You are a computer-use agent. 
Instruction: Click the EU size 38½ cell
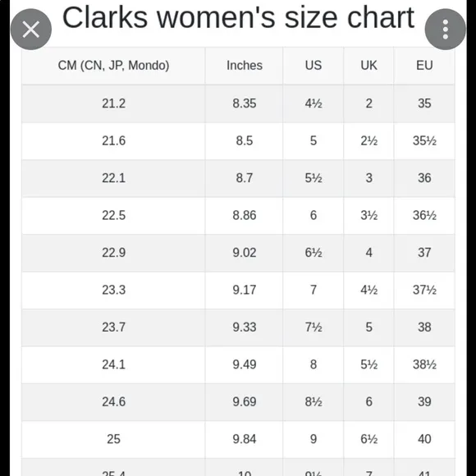[424, 364]
